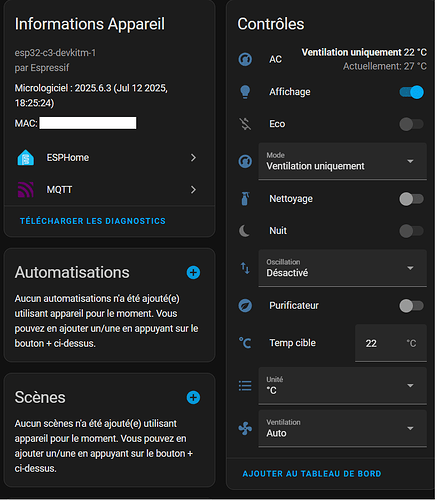Open the Oscillation dropdown
Screen dimensions: 438x500
pos(344,269)
